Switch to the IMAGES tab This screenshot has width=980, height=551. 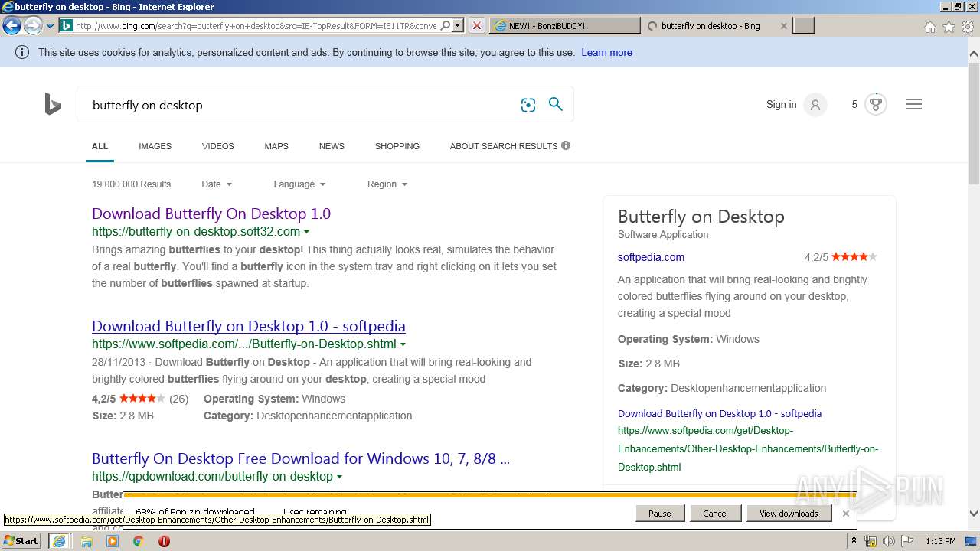click(155, 146)
